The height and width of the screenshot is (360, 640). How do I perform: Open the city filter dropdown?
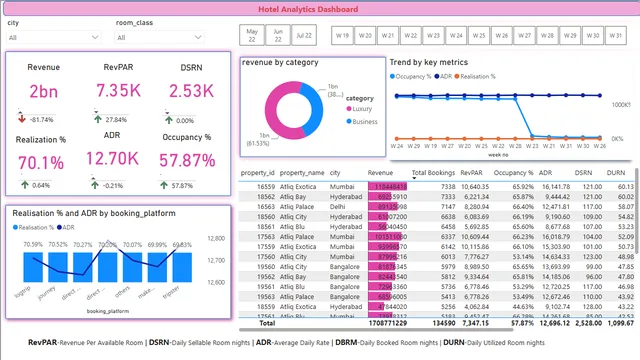tap(53, 38)
